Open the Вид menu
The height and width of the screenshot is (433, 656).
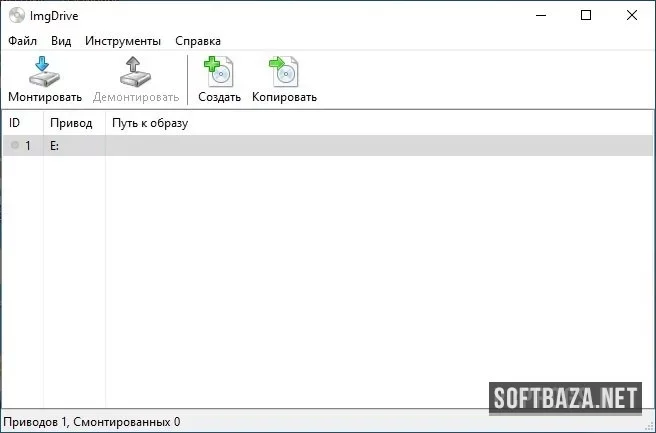[x=61, y=41]
